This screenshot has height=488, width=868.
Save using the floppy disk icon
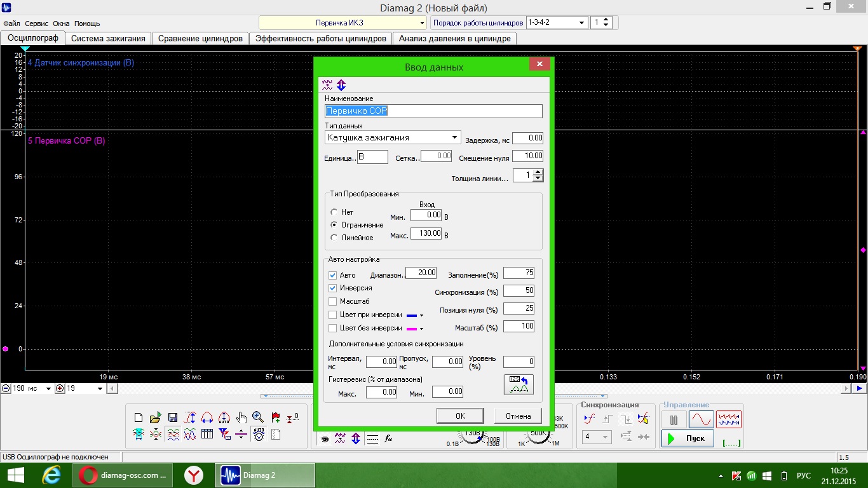point(173,417)
